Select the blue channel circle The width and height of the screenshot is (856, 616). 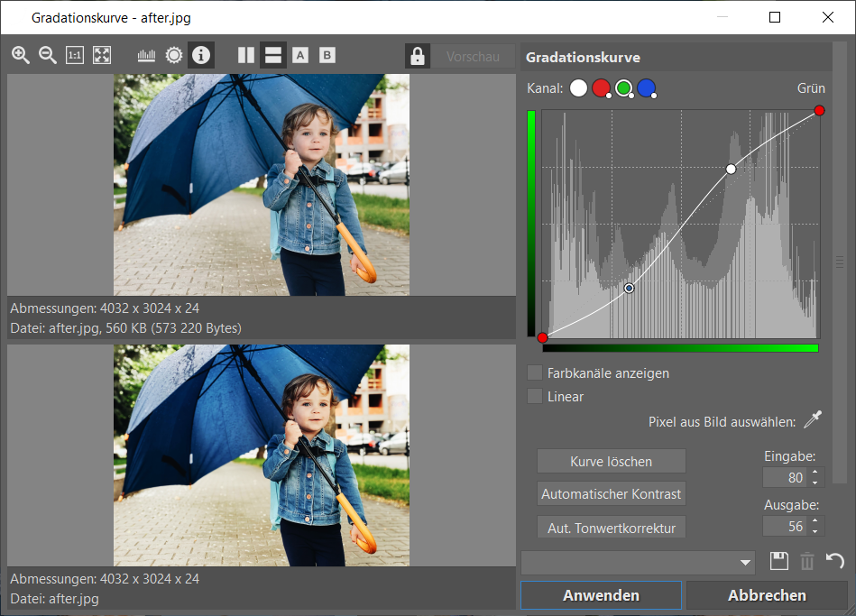[x=646, y=87]
